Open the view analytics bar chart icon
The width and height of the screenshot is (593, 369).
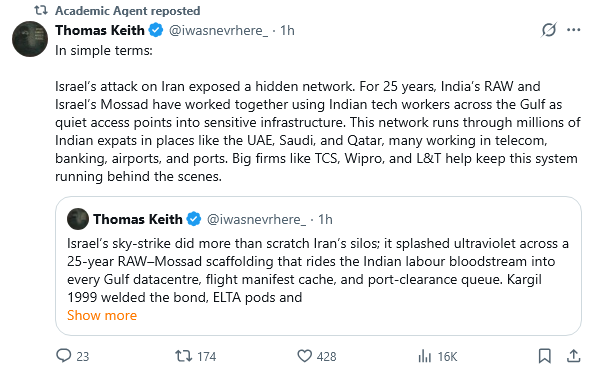point(425,356)
